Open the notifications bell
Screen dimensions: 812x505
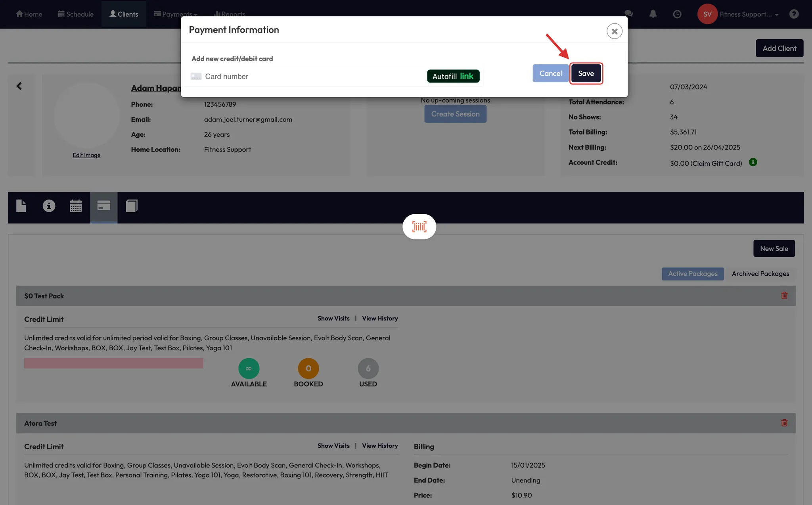point(653,14)
